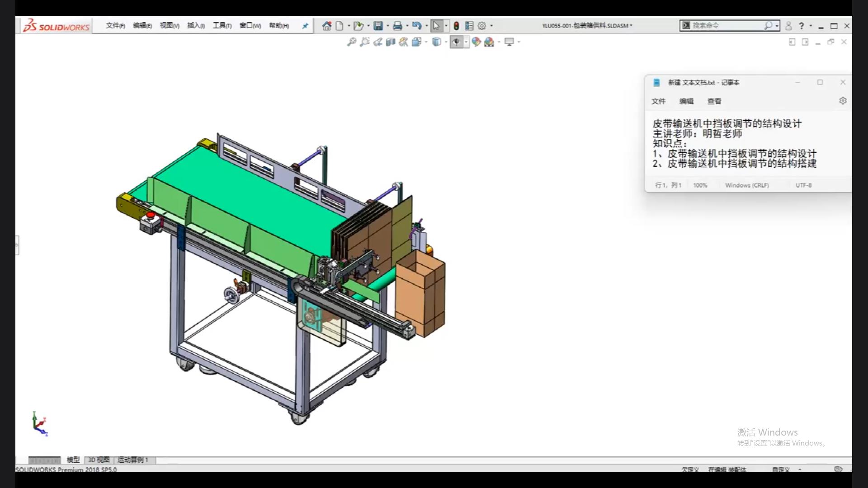Expand the View Orientation dropdown arrow
868x488 pixels.
coord(426,42)
